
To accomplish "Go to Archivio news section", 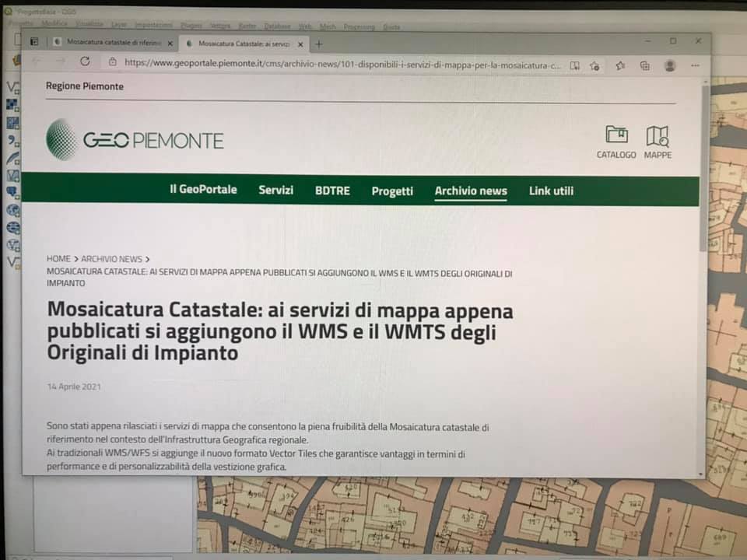I will pyautogui.click(x=471, y=191).
